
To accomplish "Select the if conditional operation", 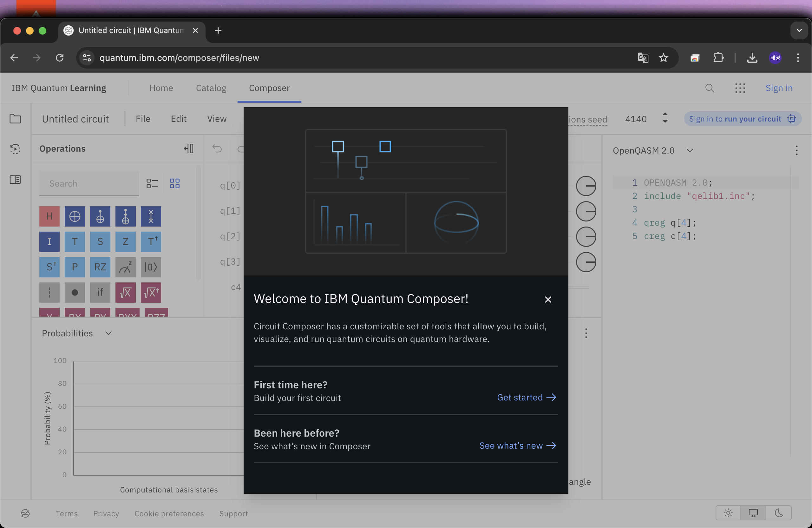I will pos(100,293).
